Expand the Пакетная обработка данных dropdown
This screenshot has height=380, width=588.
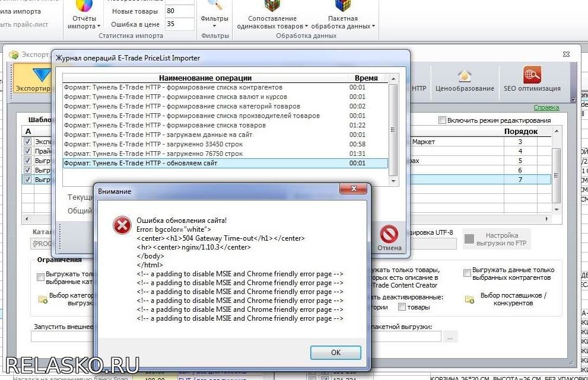pos(374,27)
